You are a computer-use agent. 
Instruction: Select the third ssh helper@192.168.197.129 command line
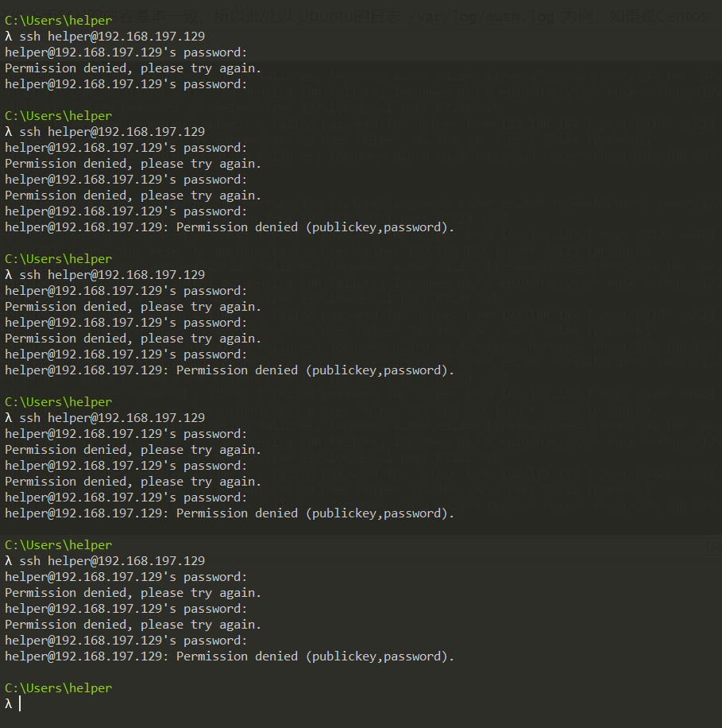[111, 275]
